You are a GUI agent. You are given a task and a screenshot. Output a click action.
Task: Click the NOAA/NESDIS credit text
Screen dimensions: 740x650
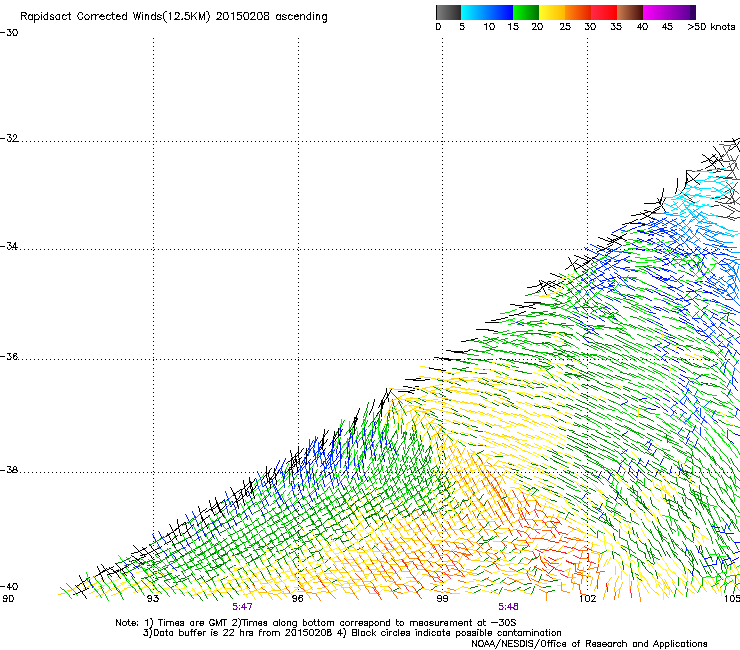(589, 644)
